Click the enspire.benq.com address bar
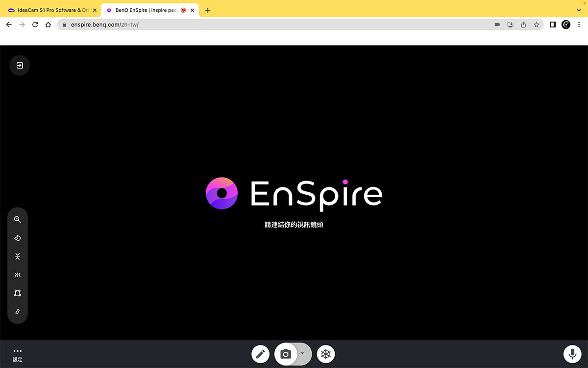 [x=300, y=25]
